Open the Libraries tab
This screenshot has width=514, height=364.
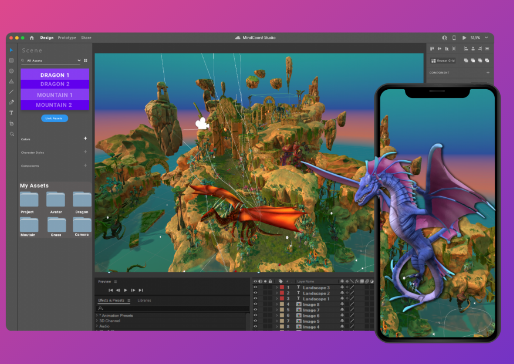click(144, 300)
